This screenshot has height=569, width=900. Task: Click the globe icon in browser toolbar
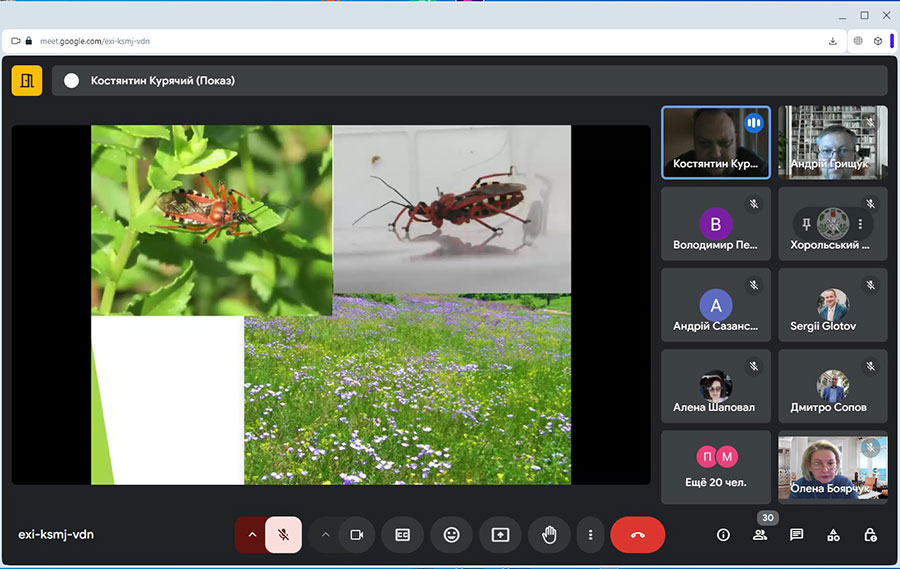[858, 41]
